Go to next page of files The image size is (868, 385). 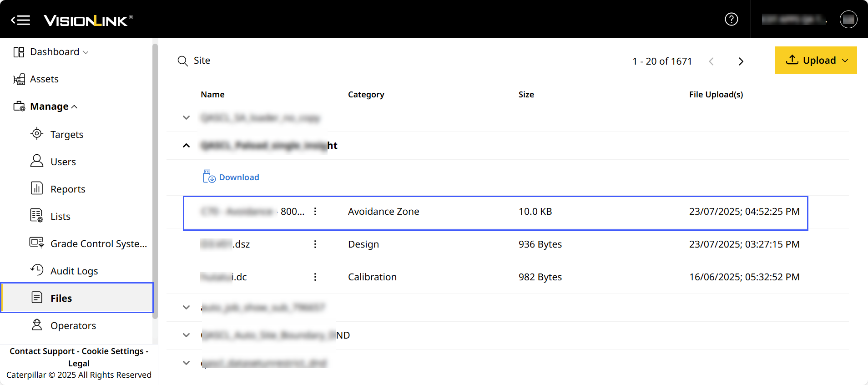pos(741,61)
